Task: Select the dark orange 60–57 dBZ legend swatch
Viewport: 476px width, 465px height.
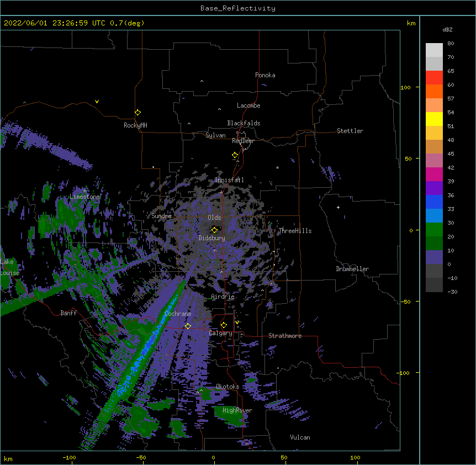Action: click(x=434, y=91)
